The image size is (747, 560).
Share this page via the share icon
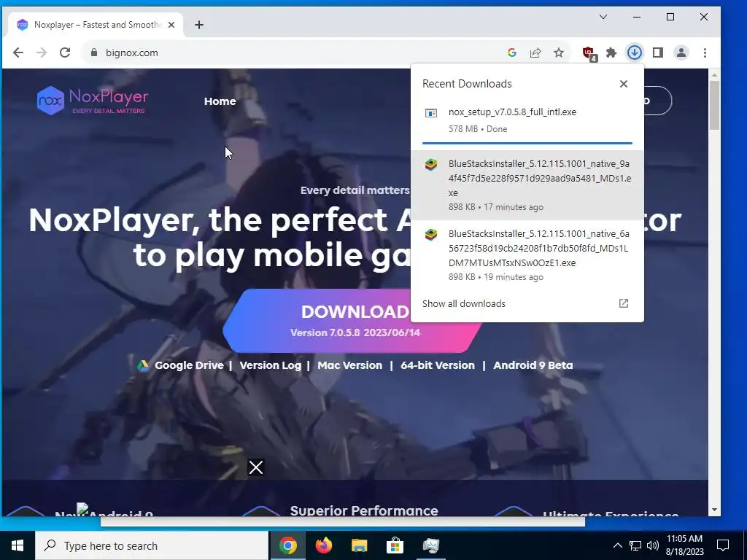(x=535, y=52)
